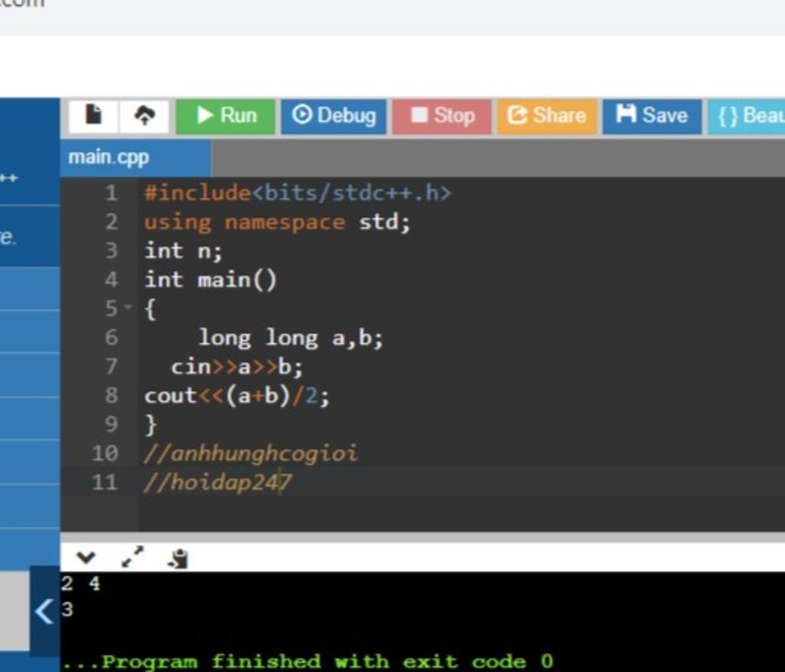The height and width of the screenshot is (672, 785).
Task: Run the program
Action: [225, 116]
